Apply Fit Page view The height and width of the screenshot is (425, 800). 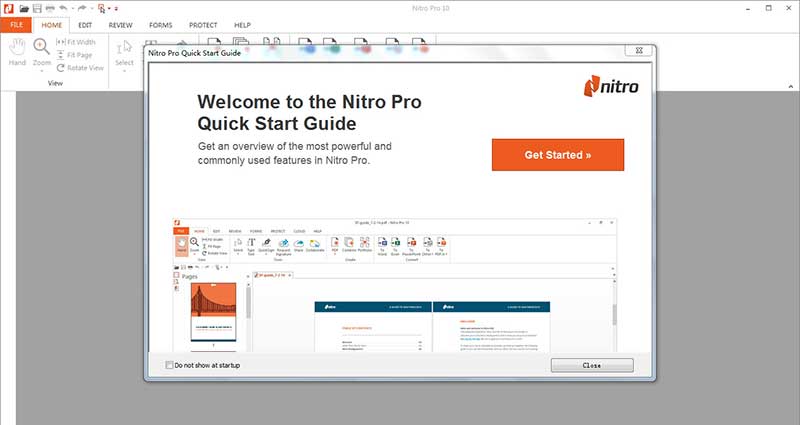74,55
